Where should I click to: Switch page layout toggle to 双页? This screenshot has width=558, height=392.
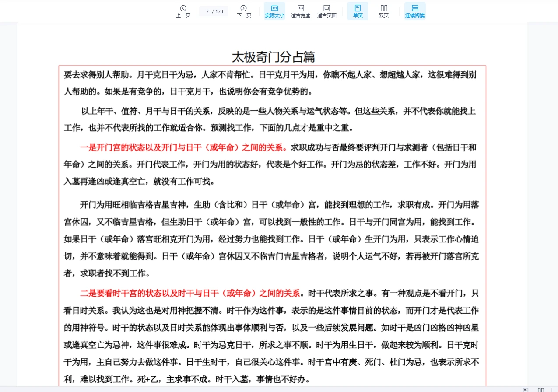383,10
